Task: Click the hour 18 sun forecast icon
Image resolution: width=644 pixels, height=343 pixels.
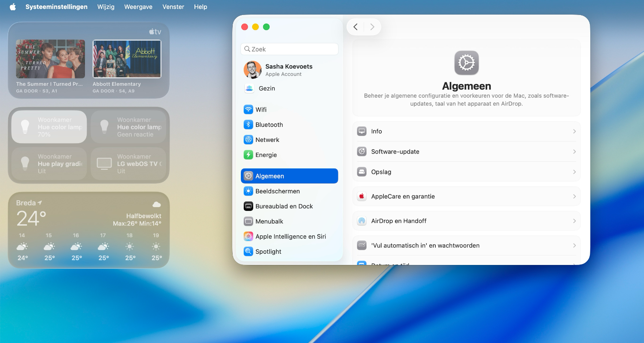Action: click(130, 247)
